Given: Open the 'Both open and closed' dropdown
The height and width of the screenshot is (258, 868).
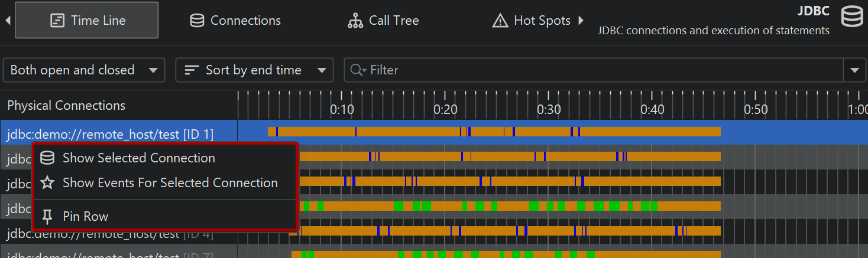Looking at the screenshot, I should pos(83,70).
